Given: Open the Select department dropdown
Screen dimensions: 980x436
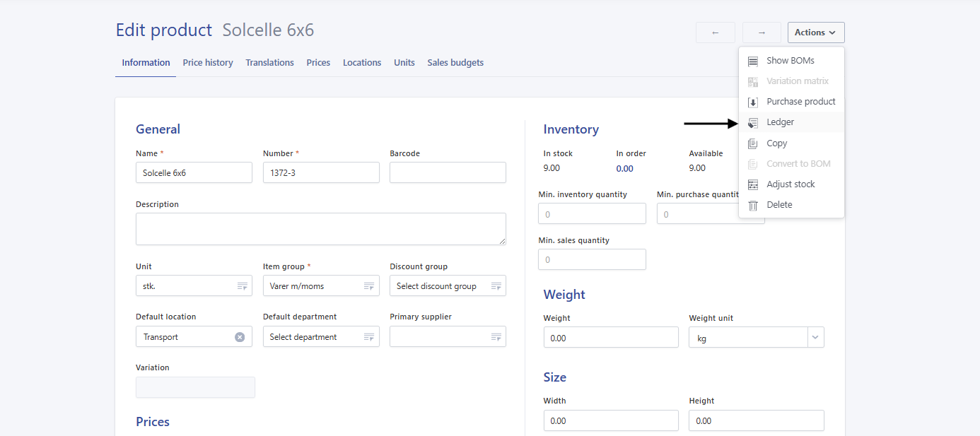Looking at the screenshot, I should coord(369,337).
